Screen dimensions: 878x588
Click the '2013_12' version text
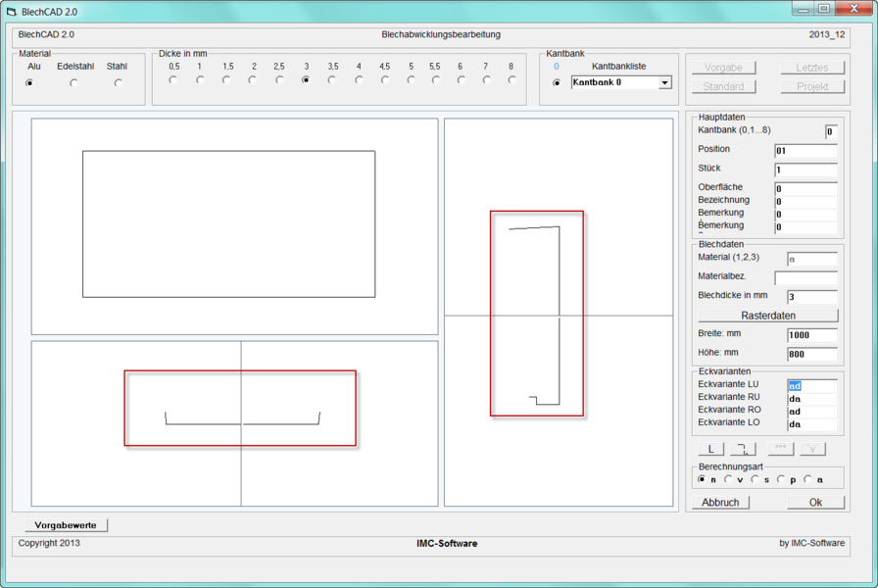[x=827, y=34]
